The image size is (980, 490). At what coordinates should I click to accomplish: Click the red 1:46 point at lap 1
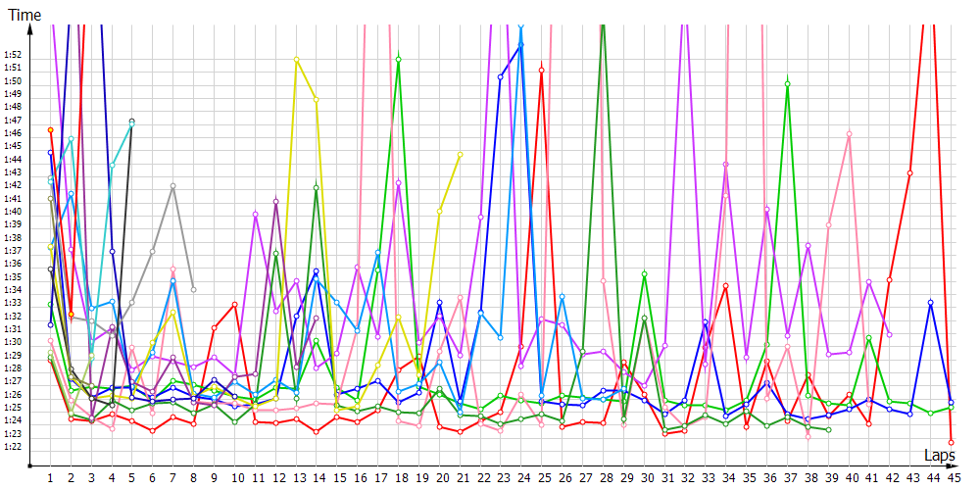(x=50, y=129)
